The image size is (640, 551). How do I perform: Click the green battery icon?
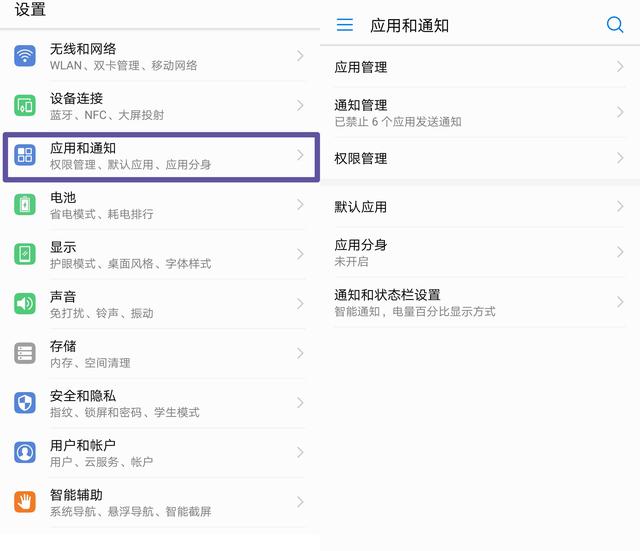point(25,205)
